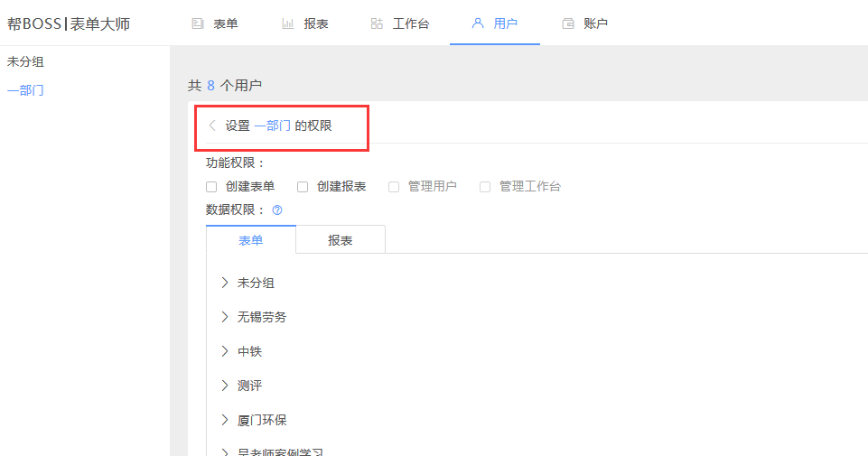Viewport: 868px width, 456px height.
Task: Select 未分组 in the left sidebar
Action: pos(25,62)
